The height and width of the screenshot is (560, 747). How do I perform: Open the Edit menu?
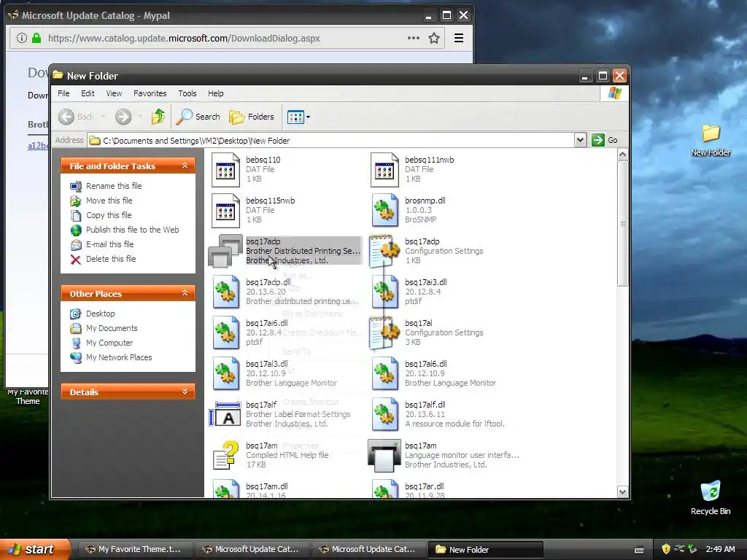[88, 93]
